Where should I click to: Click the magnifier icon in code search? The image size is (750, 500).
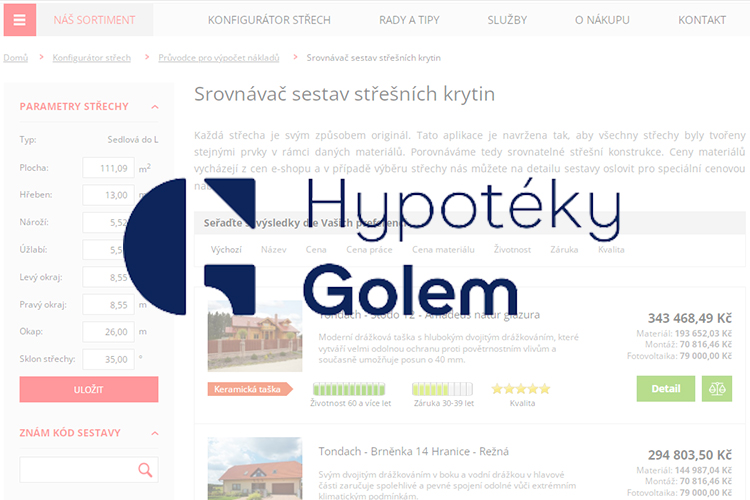click(146, 470)
